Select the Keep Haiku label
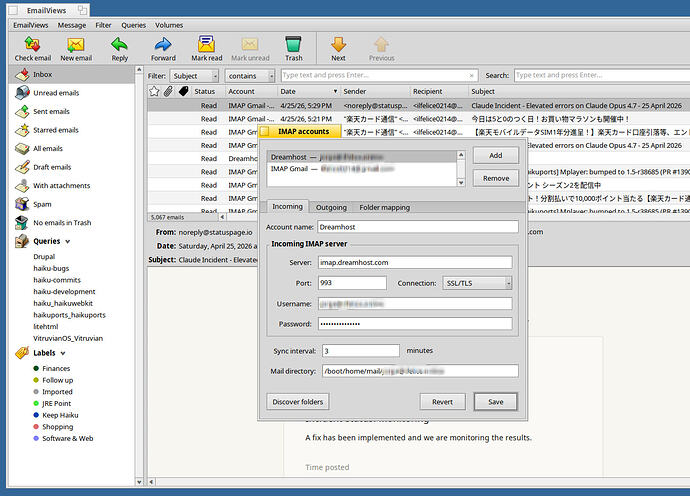Image resolution: width=690 pixels, height=496 pixels. tap(60, 415)
